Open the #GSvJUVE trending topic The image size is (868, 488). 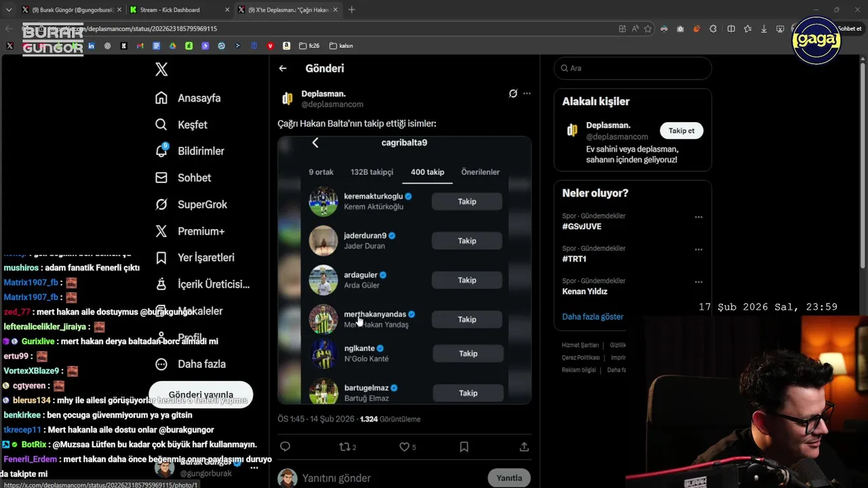tap(582, 226)
